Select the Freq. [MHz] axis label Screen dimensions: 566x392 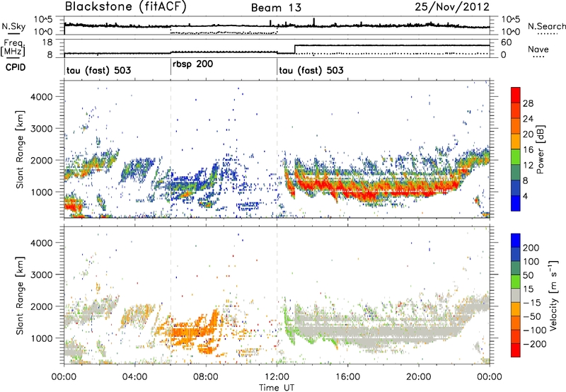point(13,47)
